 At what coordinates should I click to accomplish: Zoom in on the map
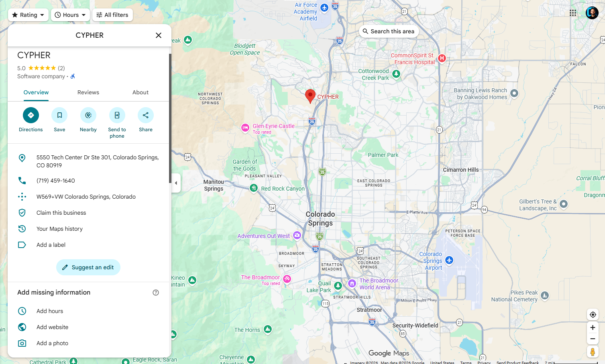click(x=593, y=327)
